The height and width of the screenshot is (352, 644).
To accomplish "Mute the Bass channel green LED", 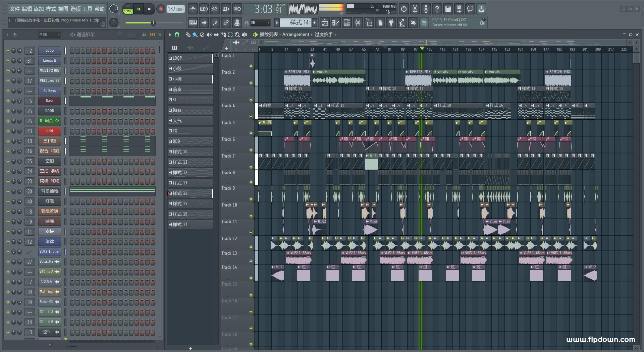I will coord(8,101).
